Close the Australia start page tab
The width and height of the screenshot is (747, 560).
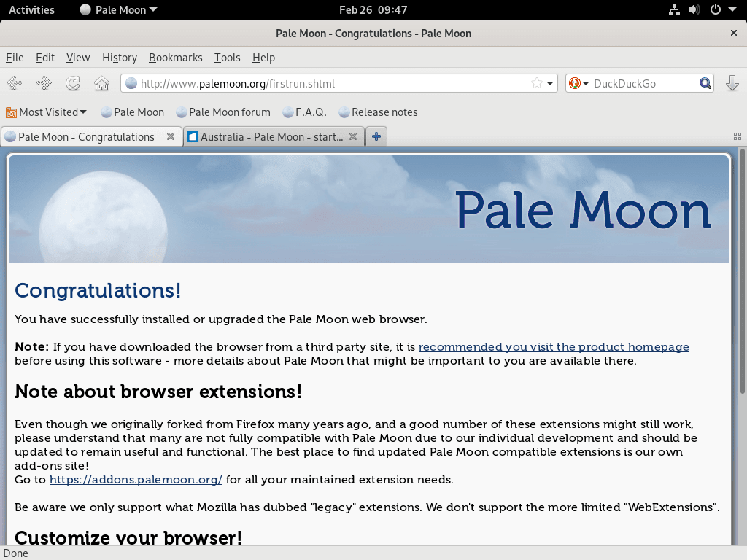point(353,136)
